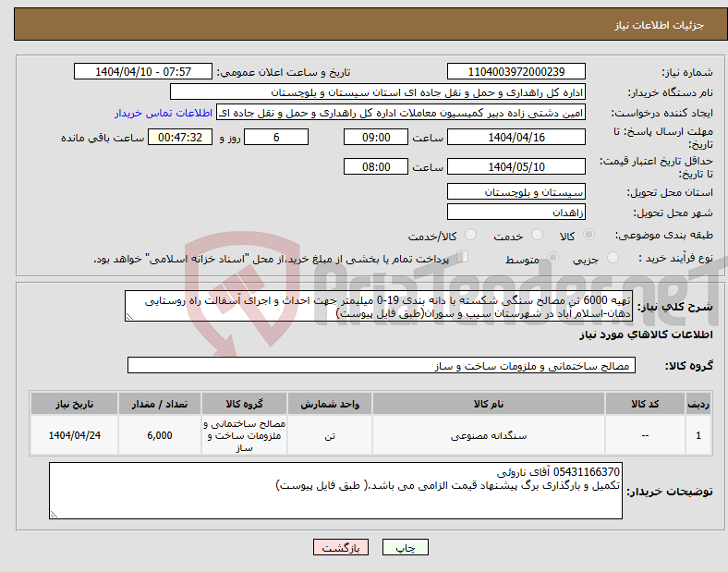
Task: Click the announcement date field 1404/04/10 - 07:57
Action: click(x=143, y=71)
